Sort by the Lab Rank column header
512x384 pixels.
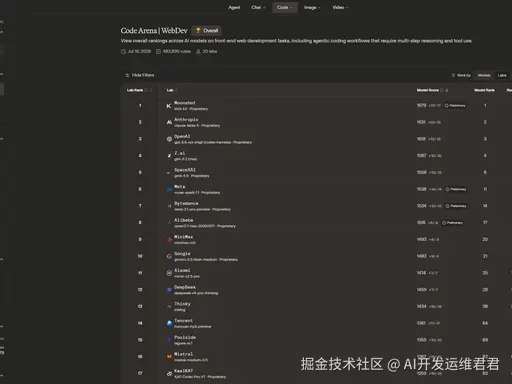(x=135, y=90)
